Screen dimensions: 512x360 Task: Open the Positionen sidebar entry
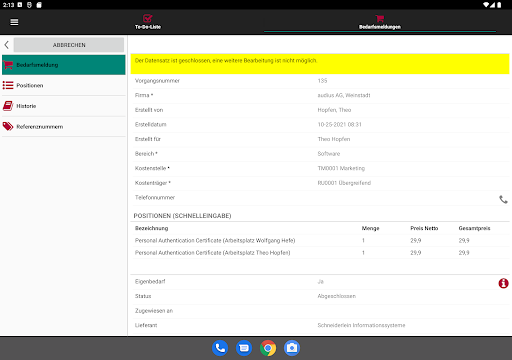coord(64,85)
